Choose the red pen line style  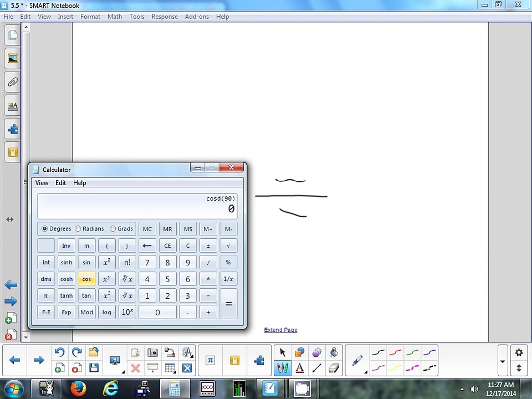[395, 352]
